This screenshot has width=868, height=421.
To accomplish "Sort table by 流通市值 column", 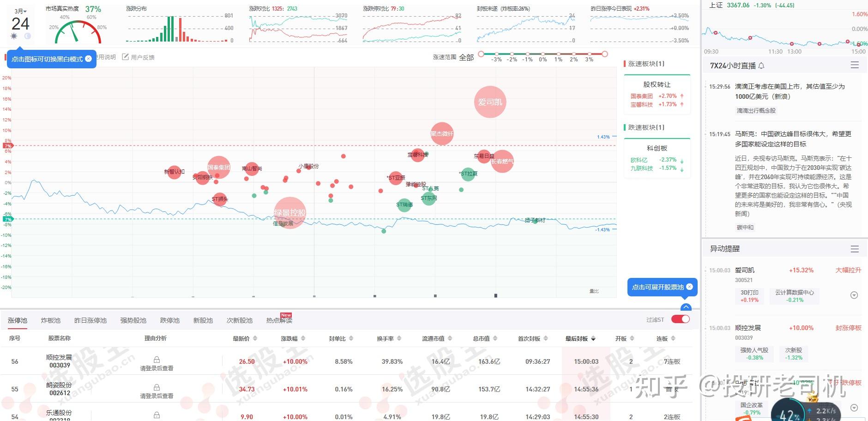I will point(437,338).
